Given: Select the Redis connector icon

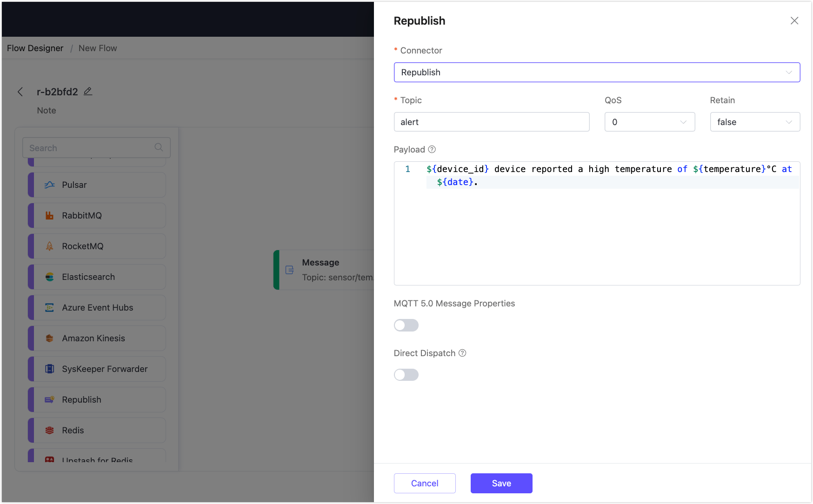Looking at the screenshot, I should point(50,430).
